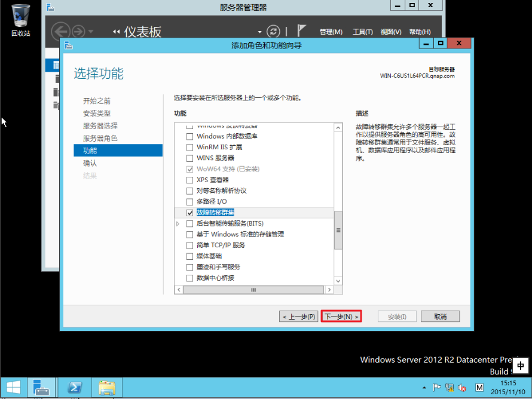Check Windows 内部数据库 checkbox
532x399 pixels.
coord(189,136)
